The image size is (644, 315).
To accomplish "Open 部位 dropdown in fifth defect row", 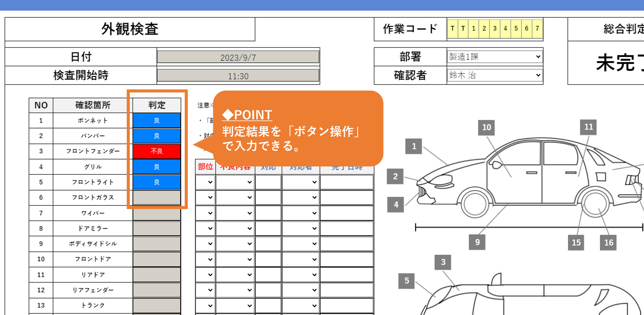I will pyautogui.click(x=205, y=244).
